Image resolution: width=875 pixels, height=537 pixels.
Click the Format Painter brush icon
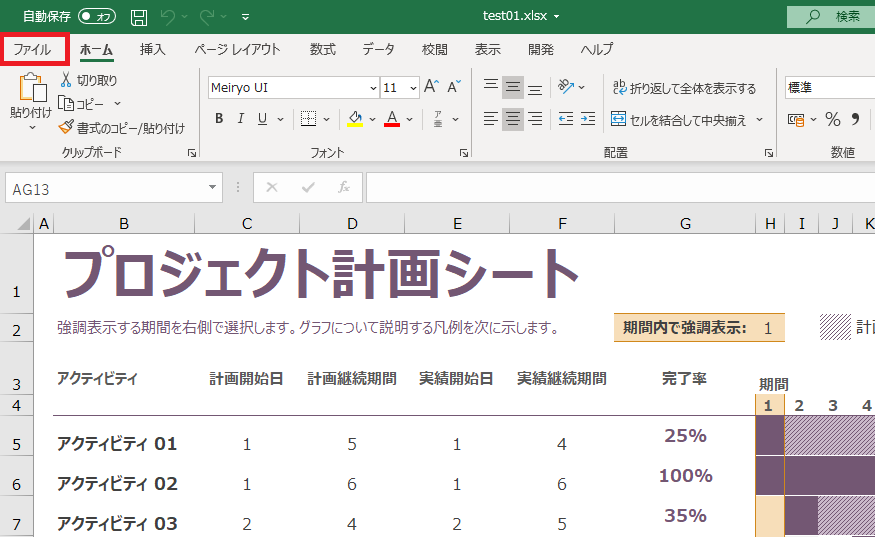[66, 127]
